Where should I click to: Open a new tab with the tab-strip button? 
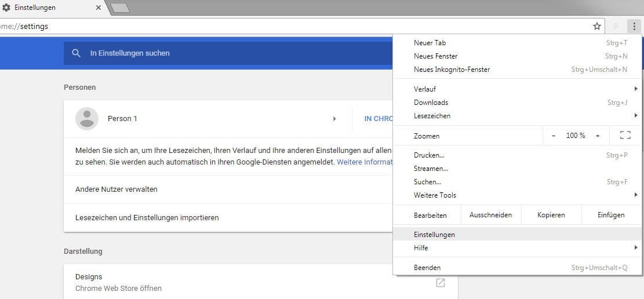(120, 8)
